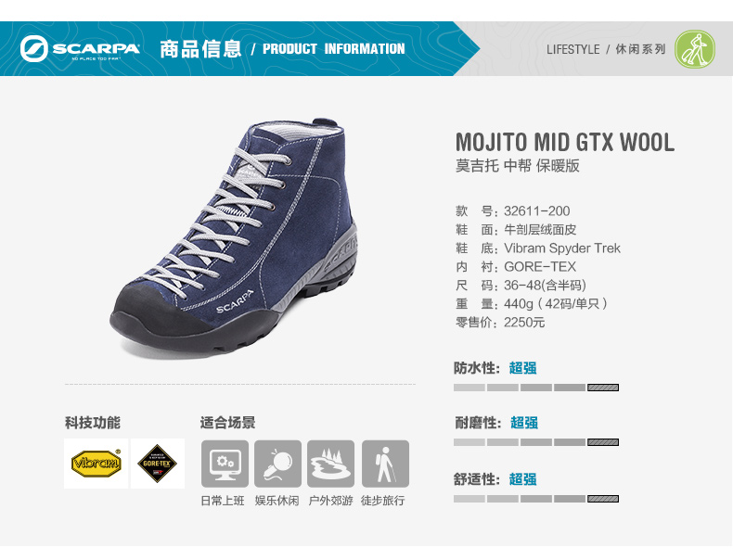Select the GORE-TEX technology badge

point(158,464)
